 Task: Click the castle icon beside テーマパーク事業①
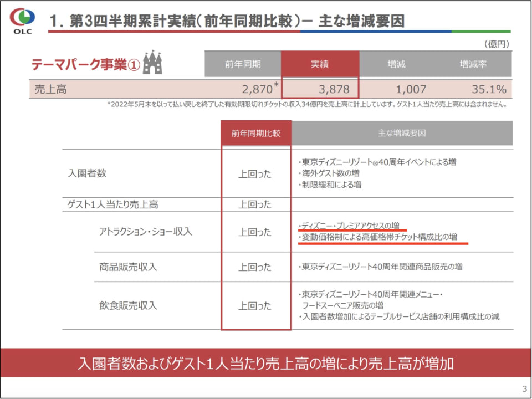click(152, 63)
